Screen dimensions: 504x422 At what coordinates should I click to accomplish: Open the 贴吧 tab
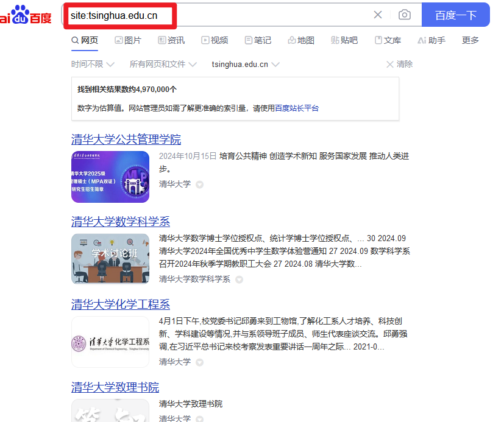[344, 40]
